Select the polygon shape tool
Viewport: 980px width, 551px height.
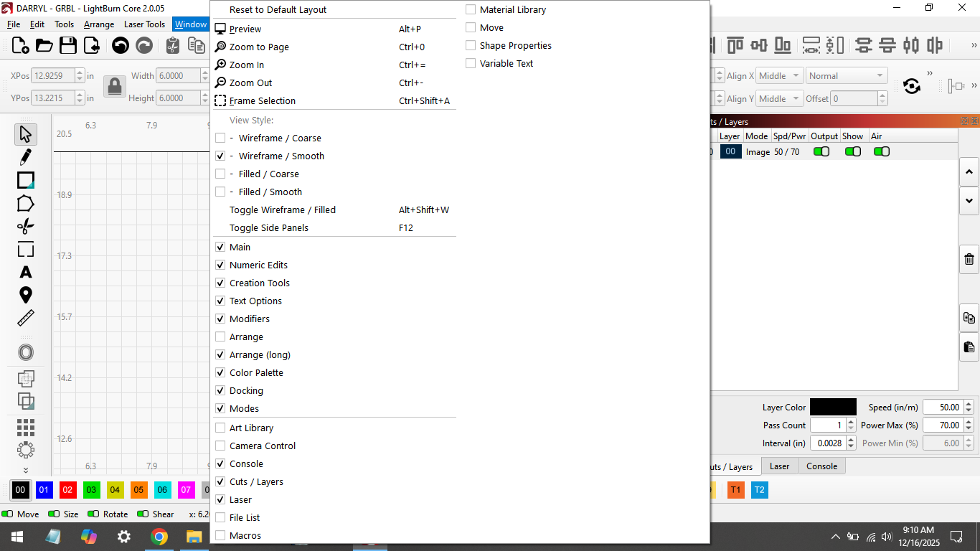tap(26, 204)
